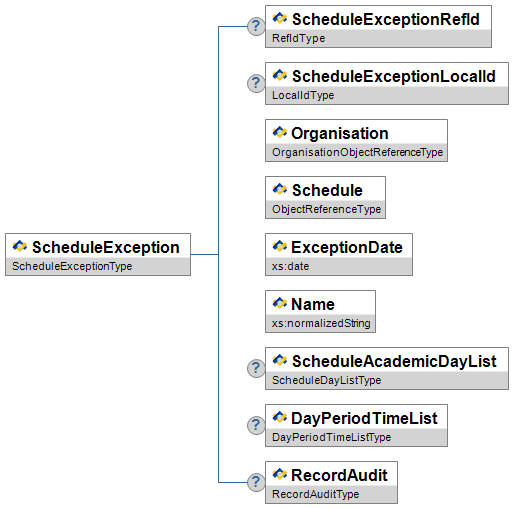Click the element icon beside ScheduleException
The width and height of the screenshot is (531, 508).
coord(20,246)
